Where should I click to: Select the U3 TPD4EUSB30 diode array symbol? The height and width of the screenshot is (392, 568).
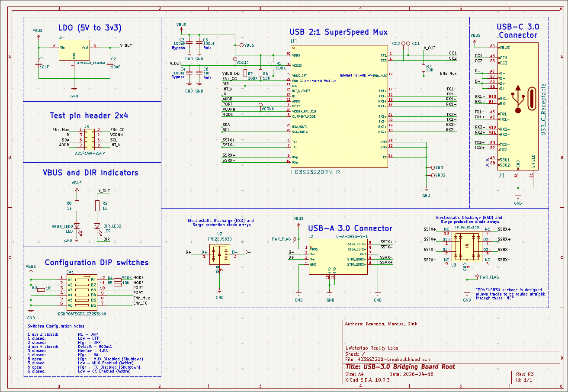pos(466,247)
